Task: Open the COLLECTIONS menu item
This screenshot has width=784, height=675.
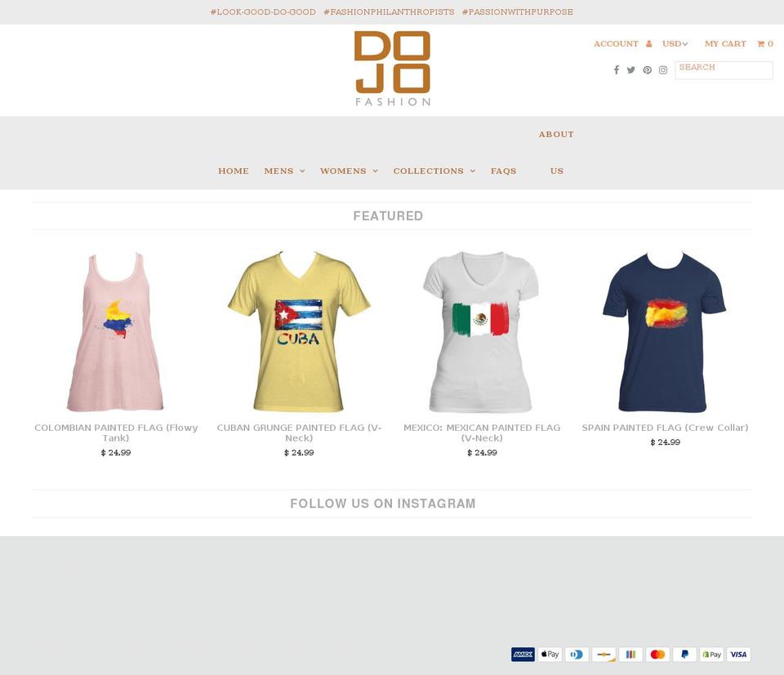Action: click(x=429, y=171)
